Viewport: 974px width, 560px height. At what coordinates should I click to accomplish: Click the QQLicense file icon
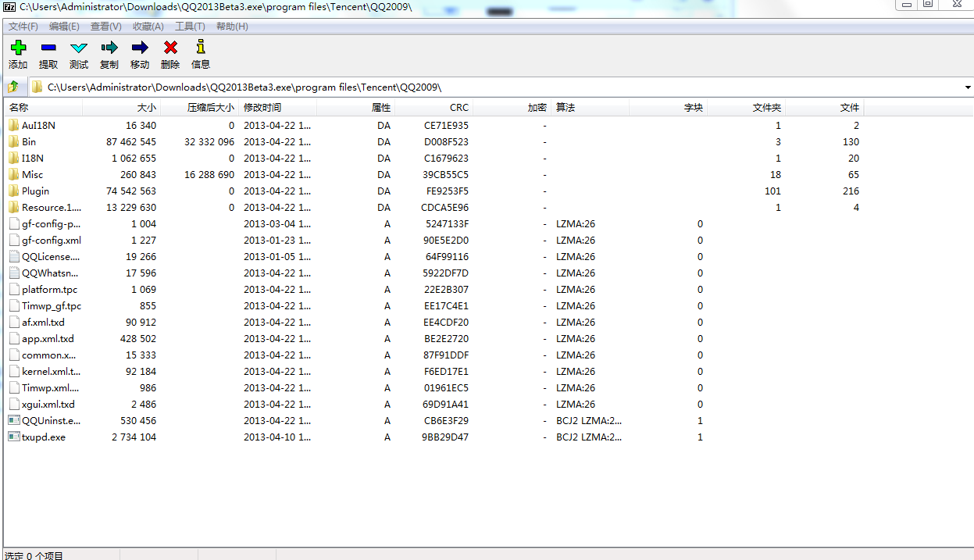[14, 256]
